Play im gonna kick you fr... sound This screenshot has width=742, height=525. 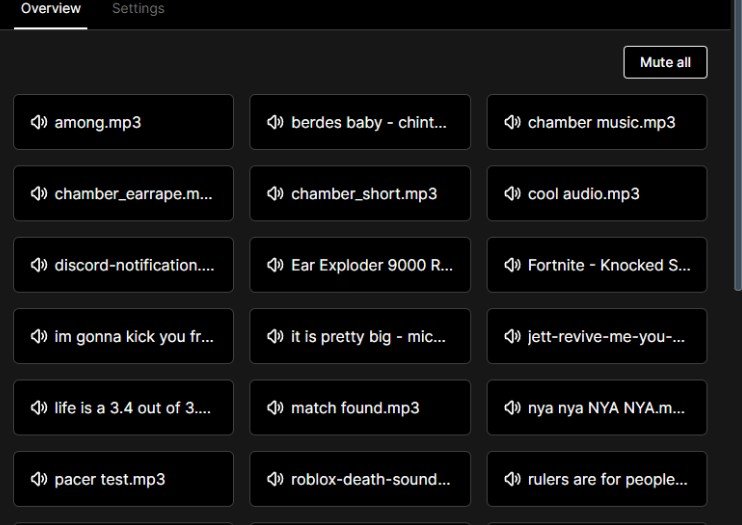pyautogui.click(x=124, y=336)
